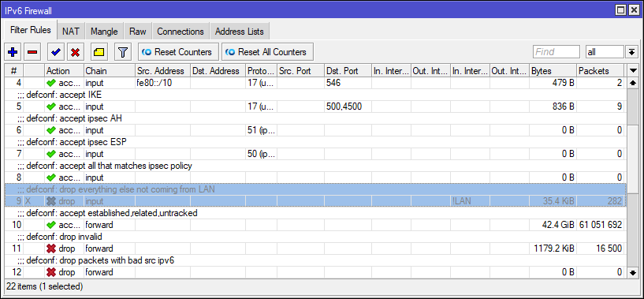Select the 'defconf: drop invalid' comment row

click(x=315, y=237)
